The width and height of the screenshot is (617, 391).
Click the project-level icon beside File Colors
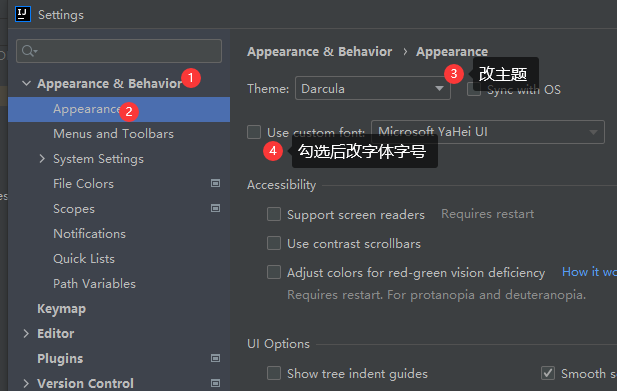pos(215,183)
